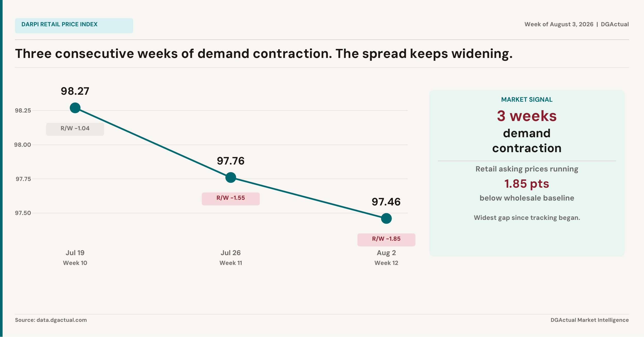
Task: Click the DARPI RETAIL PRICE INDEX badge
Action: [x=74, y=25]
